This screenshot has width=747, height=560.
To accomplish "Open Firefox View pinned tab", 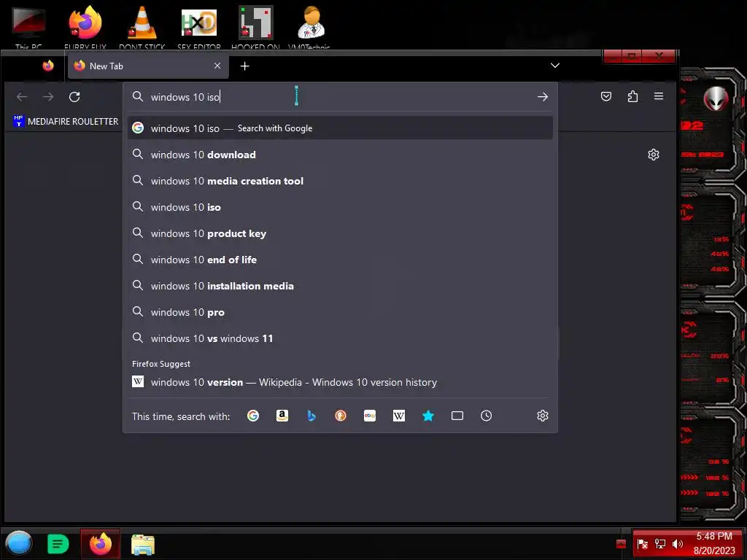I will pyautogui.click(x=48, y=66).
